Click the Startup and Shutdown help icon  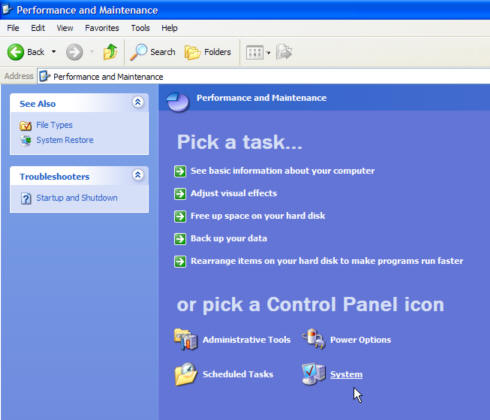(x=26, y=198)
